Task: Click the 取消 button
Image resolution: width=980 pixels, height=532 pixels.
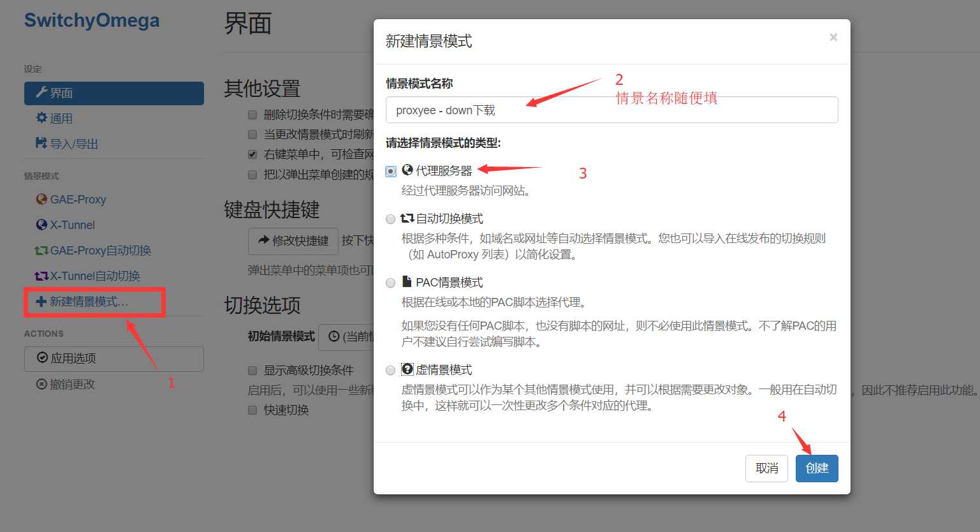Action: point(766,468)
